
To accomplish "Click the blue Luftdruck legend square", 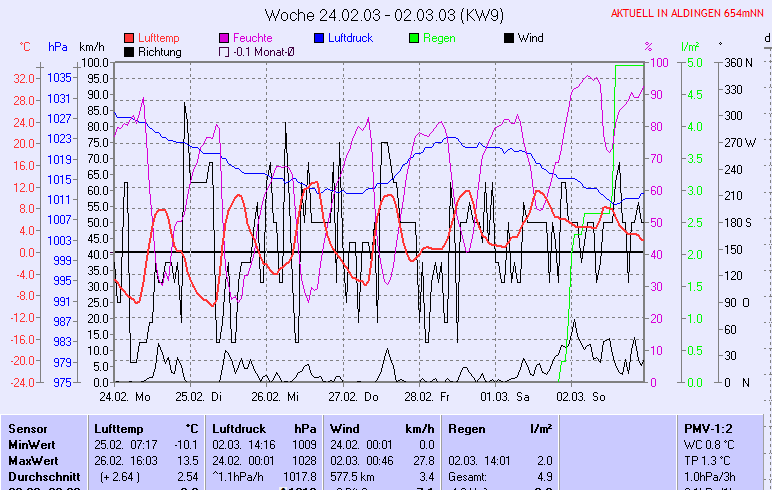I will (x=319, y=38).
